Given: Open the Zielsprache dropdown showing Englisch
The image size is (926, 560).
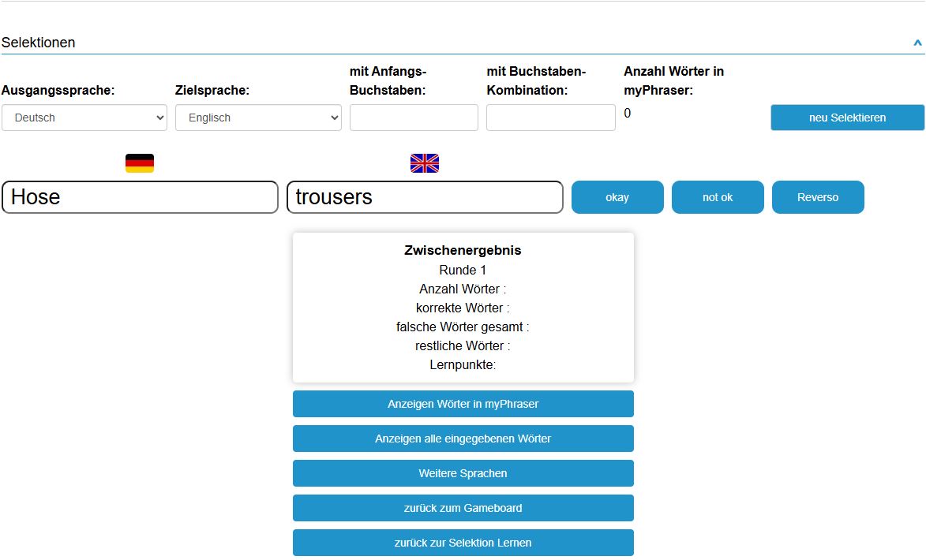Looking at the screenshot, I should tap(258, 118).
